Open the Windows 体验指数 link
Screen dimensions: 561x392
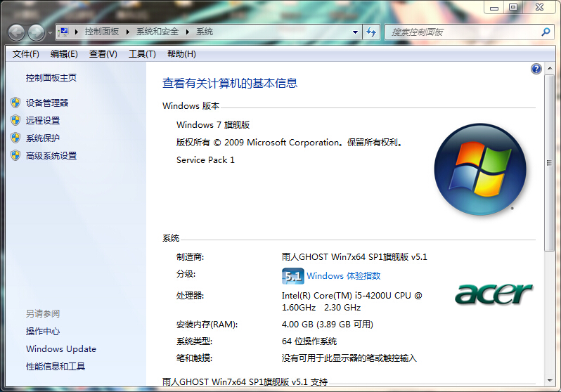[x=344, y=276]
